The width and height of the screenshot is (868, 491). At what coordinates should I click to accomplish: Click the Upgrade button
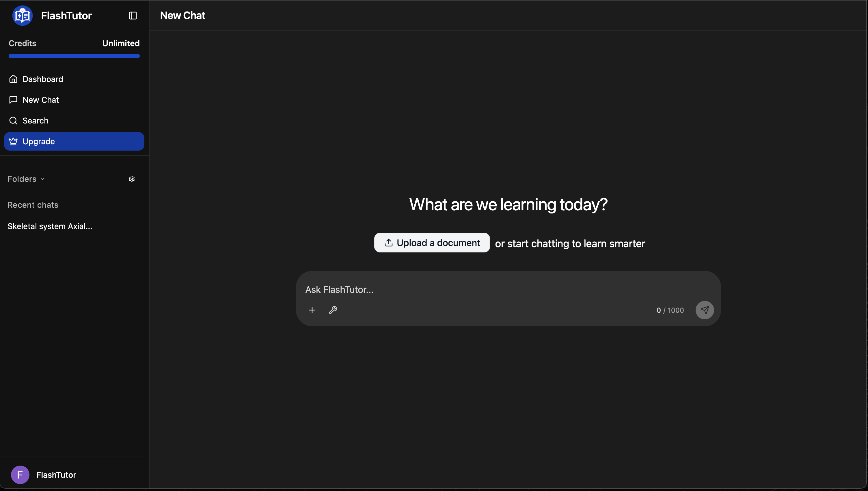(74, 141)
